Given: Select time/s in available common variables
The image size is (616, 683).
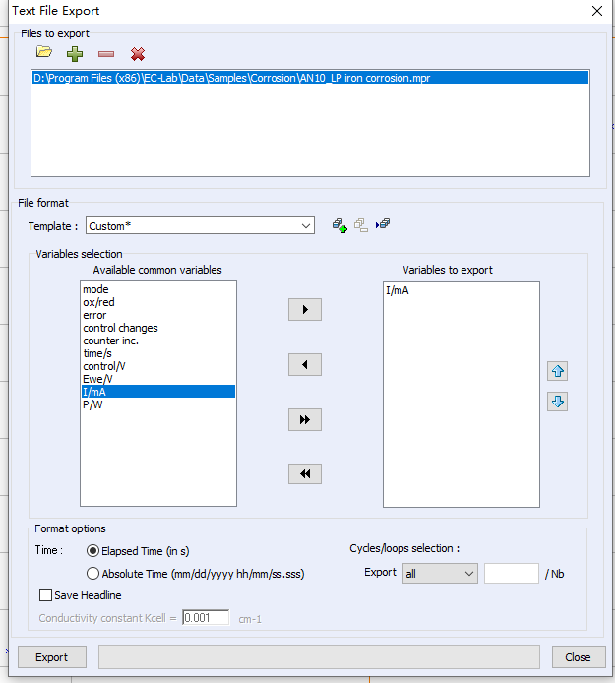Looking at the screenshot, I should pyautogui.click(x=96, y=353).
